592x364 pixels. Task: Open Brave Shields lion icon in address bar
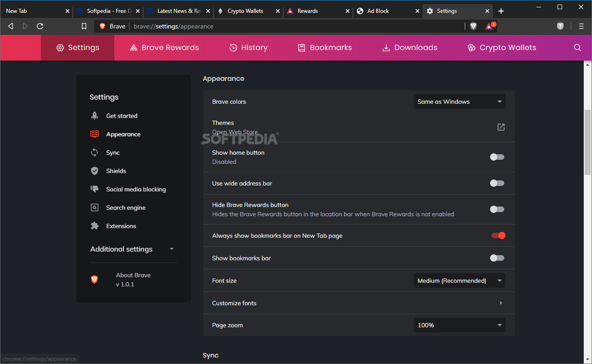[474, 26]
